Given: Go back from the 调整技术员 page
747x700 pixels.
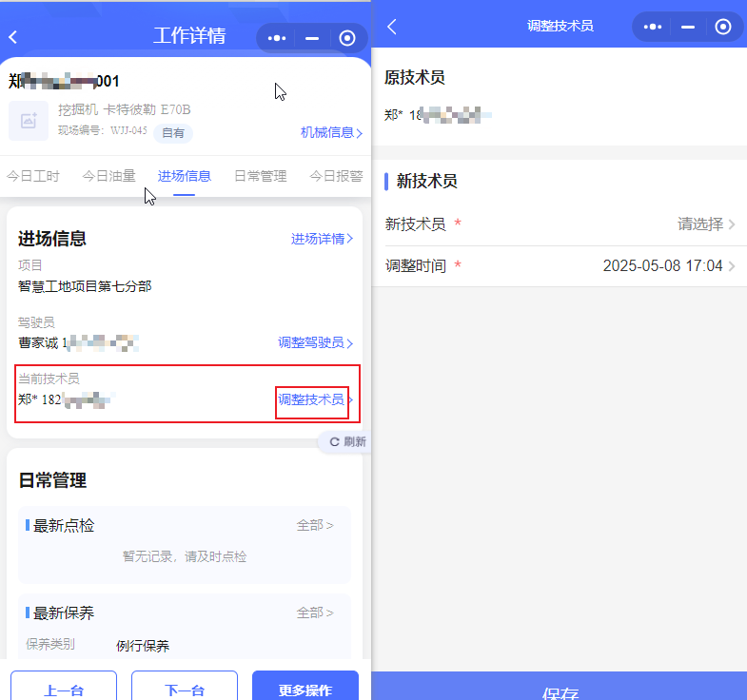Looking at the screenshot, I should pyautogui.click(x=392, y=27).
